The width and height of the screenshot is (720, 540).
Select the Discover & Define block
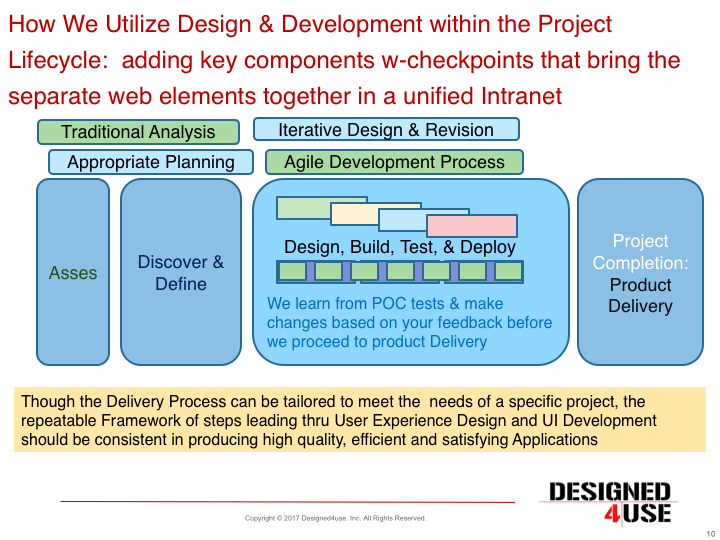(181, 272)
